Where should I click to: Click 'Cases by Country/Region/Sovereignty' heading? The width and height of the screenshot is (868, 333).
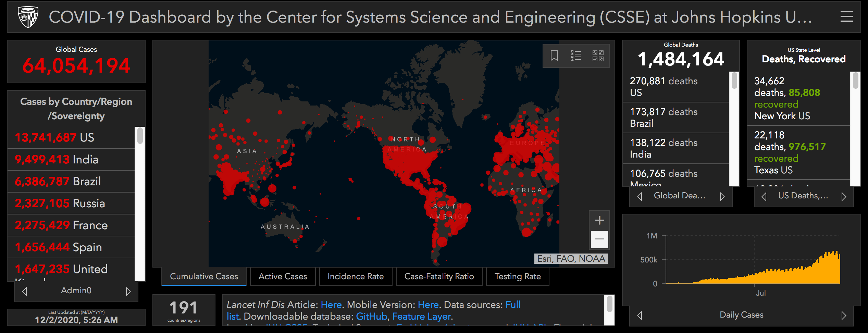point(76,109)
